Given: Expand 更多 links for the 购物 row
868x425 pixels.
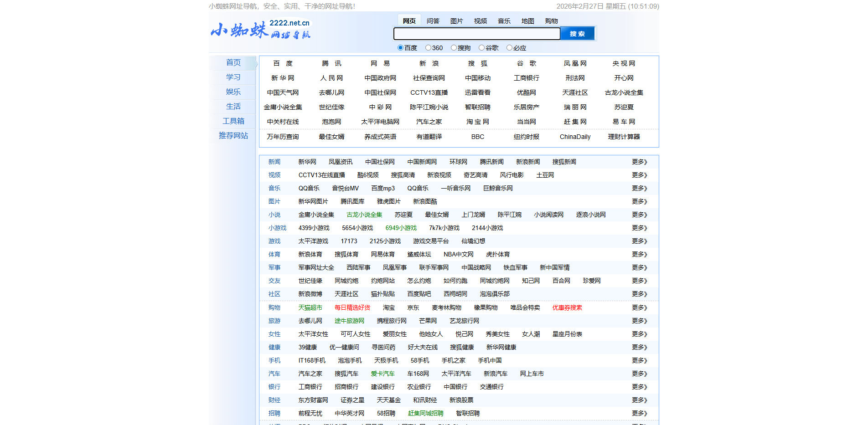Looking at the screenshot, I should pyautogui.click(x=639, y=307).
